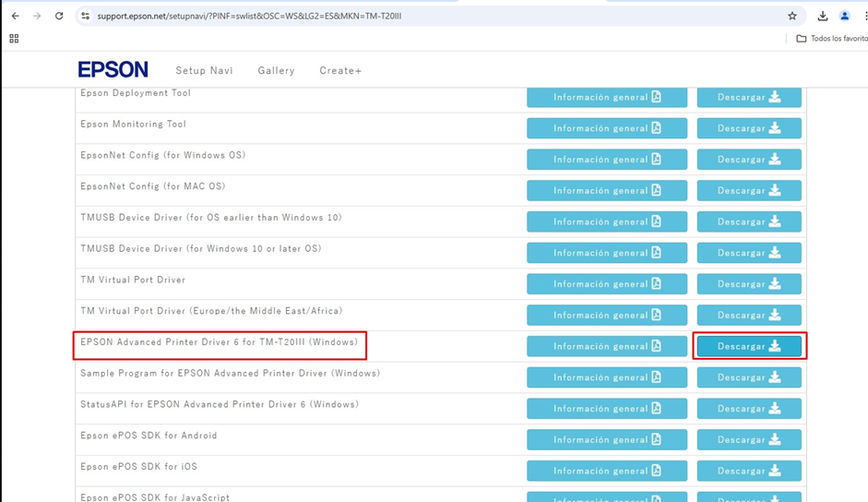Download StatusAPI for EPSON Advanced Printer Driver
This screenshot has width=868, height=502.
coord(749,409)
